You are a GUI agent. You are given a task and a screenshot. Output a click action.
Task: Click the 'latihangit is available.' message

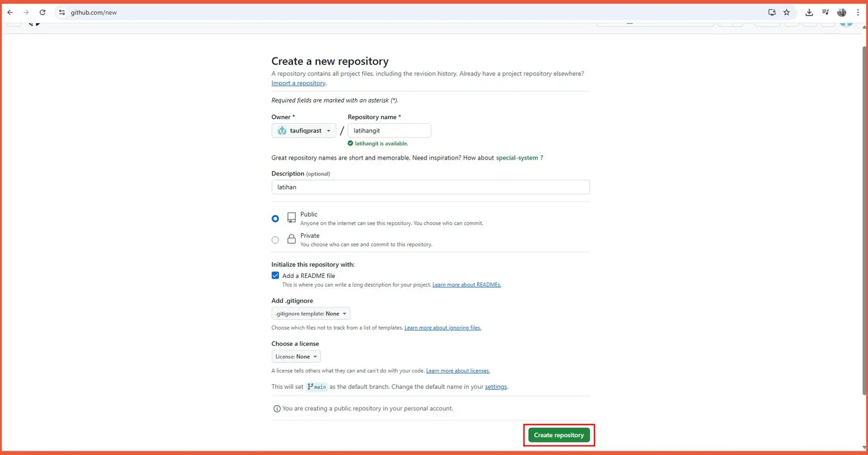coord(381,144)
